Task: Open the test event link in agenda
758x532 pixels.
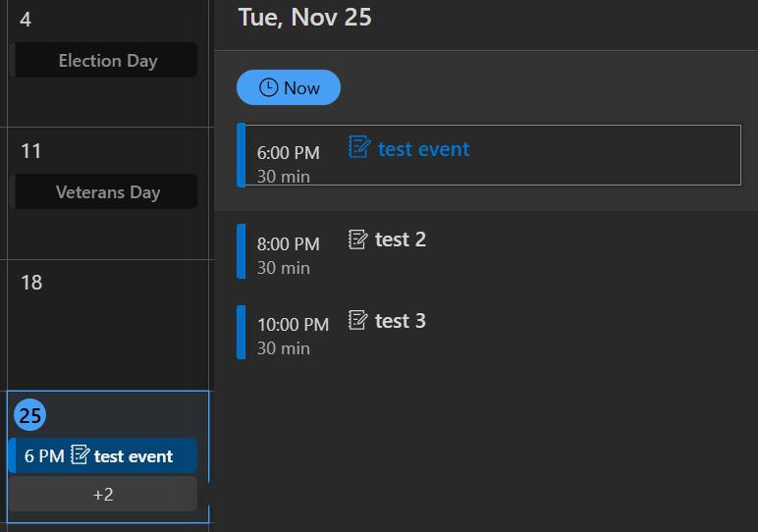Action: coord(423,149)
